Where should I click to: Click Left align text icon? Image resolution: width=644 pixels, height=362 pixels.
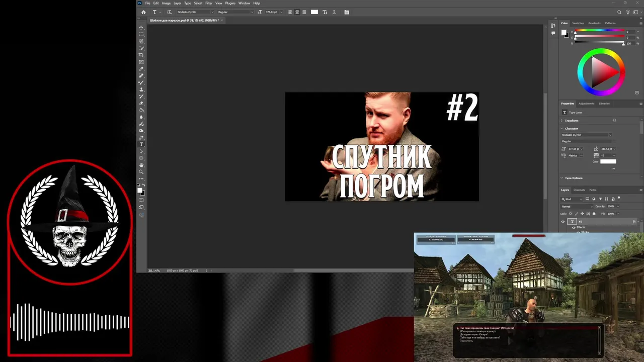290,12
